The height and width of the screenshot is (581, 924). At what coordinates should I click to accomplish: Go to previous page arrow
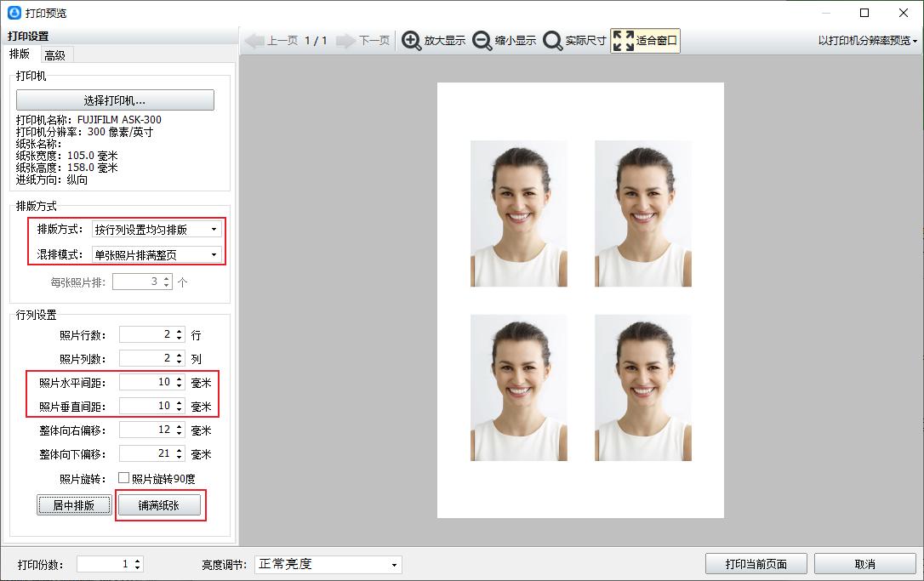point(254,41)
